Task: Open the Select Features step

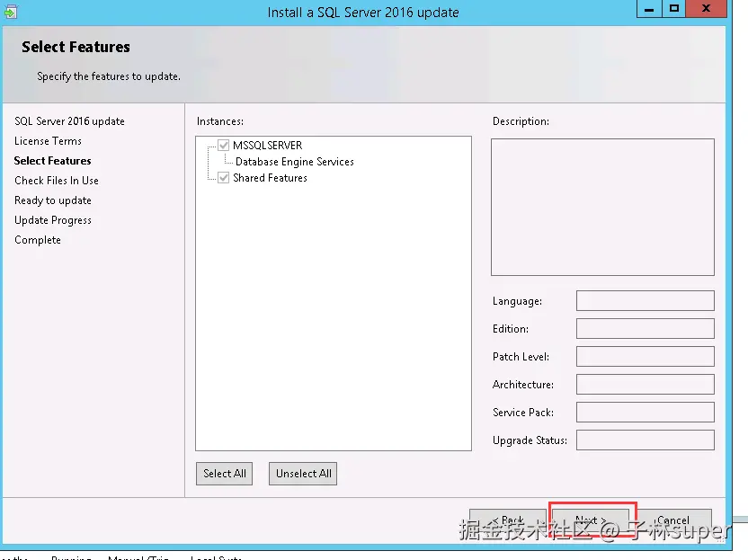Action: tap(52, 161)
